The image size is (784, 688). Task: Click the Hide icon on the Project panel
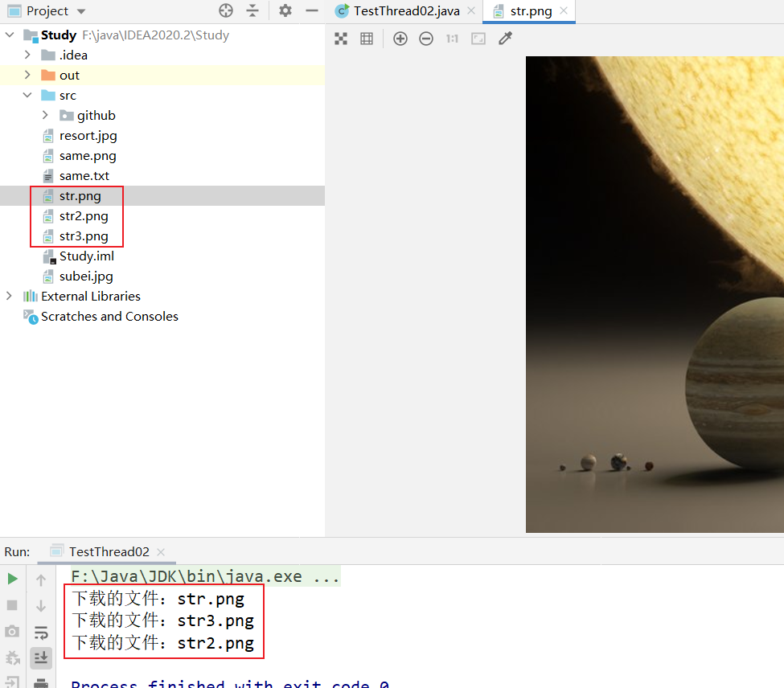312,10
